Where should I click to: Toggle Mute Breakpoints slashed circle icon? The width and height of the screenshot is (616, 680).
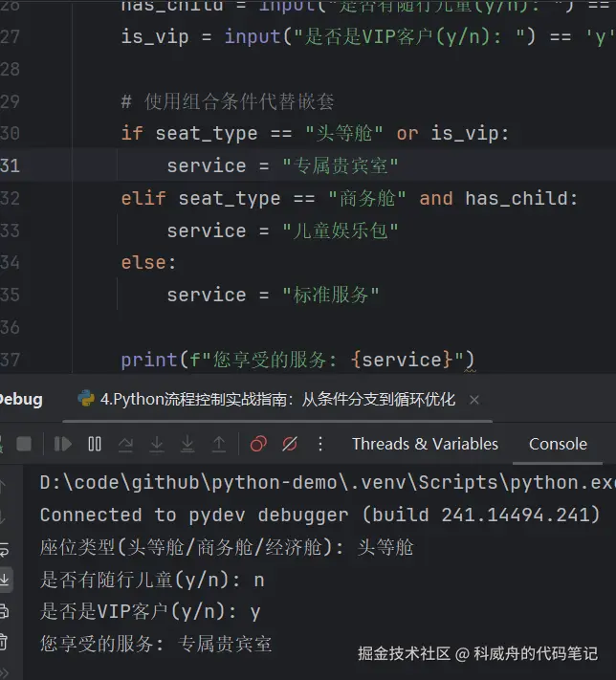[290, 444]
